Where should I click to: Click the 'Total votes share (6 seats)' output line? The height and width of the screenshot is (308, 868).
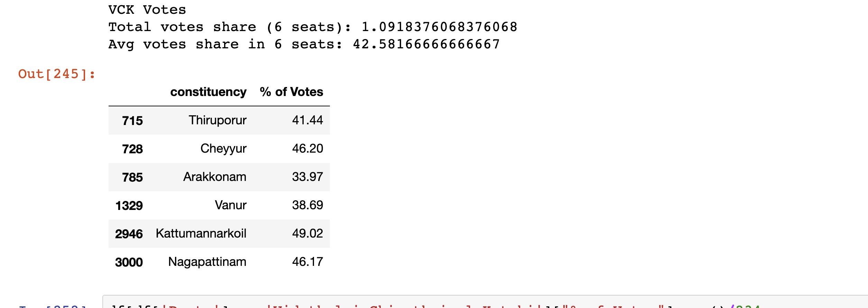(x=313, y=27)
